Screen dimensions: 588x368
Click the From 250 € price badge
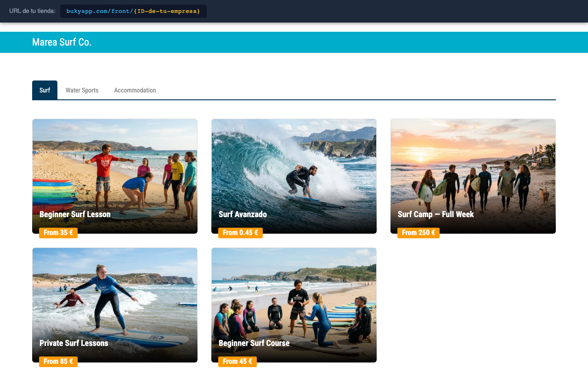[418, 233]
